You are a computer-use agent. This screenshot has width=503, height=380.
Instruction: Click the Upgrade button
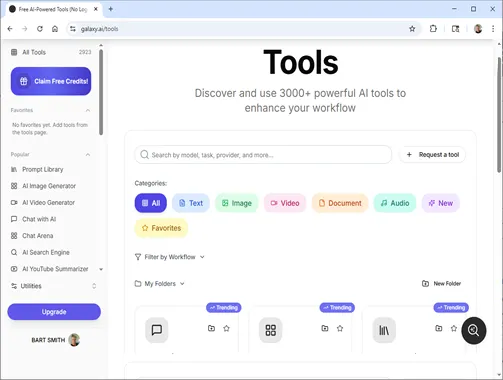tap(54, 312)
